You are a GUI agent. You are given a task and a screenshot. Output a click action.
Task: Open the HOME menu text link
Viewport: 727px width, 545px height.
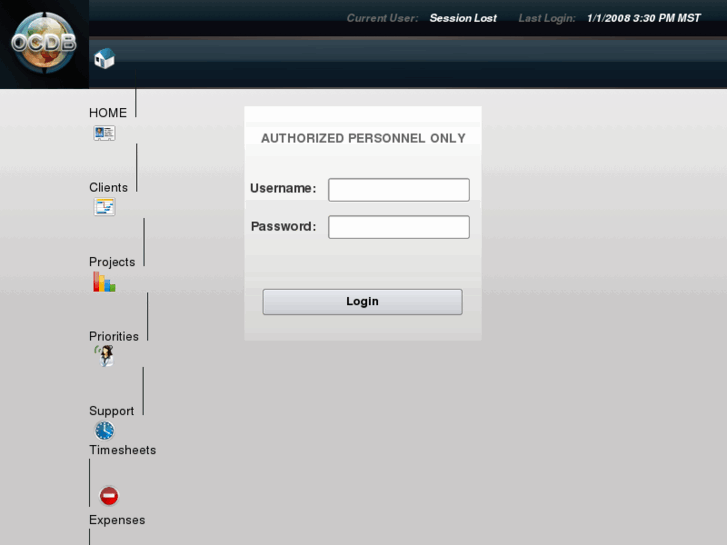108,113
